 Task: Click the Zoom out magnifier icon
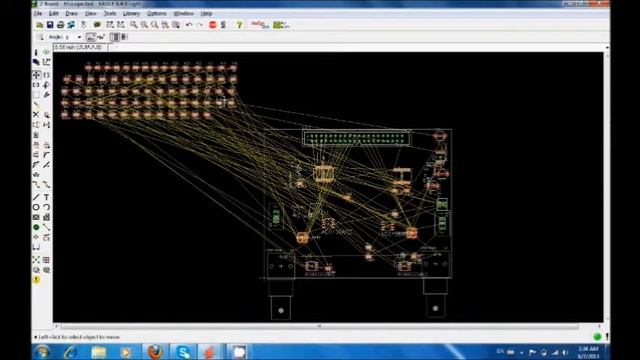point(154,25)
